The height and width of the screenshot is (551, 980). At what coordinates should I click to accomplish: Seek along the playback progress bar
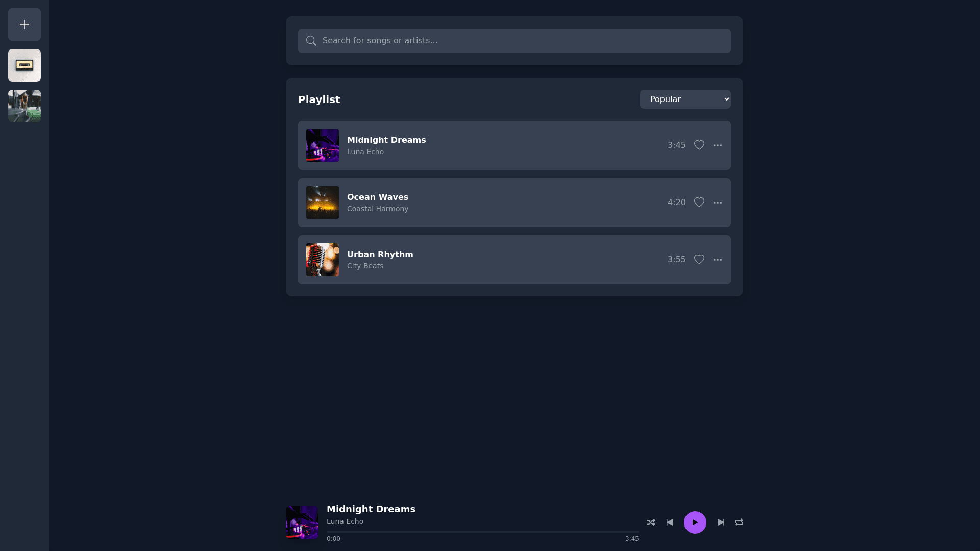click(x=482, y=532)
